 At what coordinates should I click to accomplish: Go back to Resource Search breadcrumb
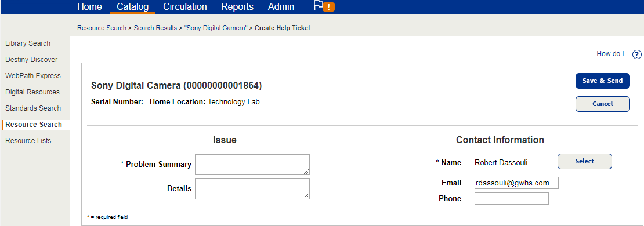point(102,28)
